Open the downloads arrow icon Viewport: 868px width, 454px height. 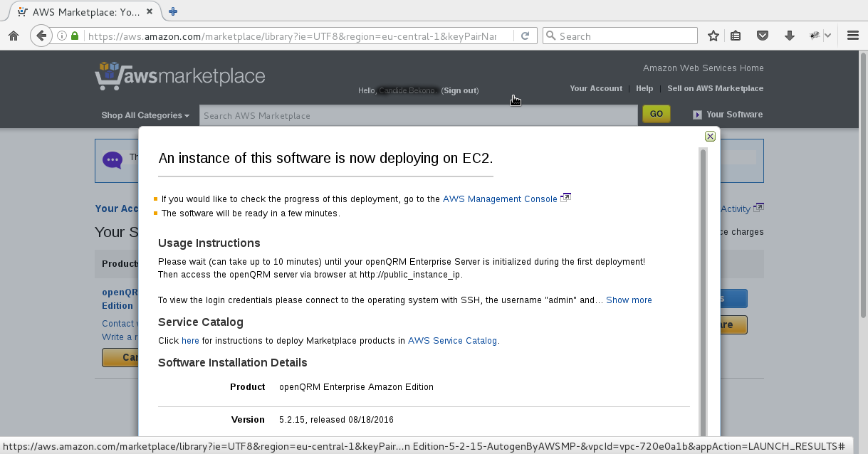coord(789,36)
